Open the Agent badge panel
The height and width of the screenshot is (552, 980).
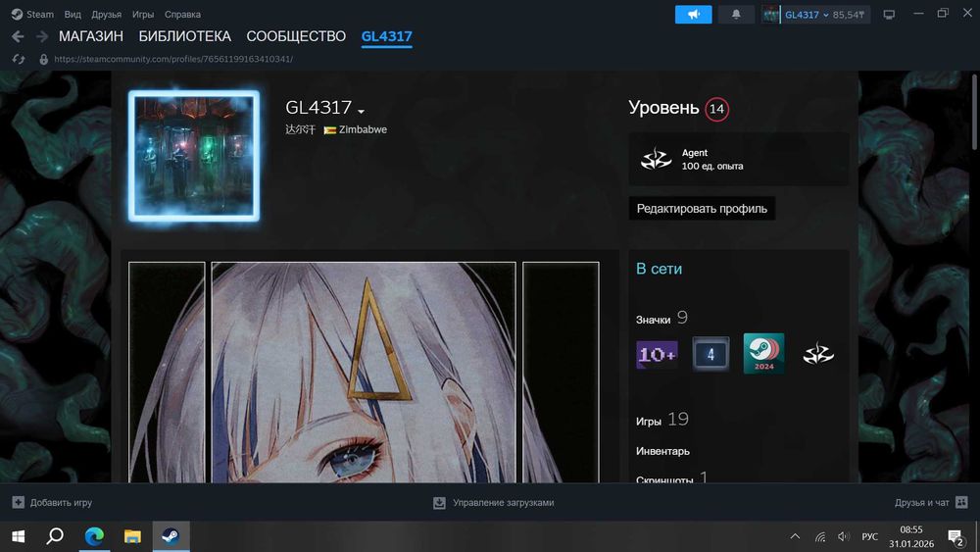click(x=738, y=159)
